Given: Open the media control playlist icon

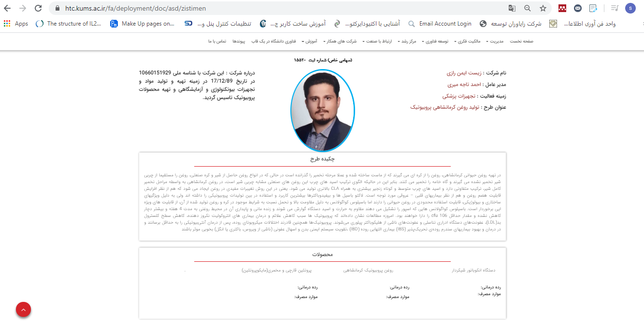Looking at the screenshot, I should pos(615,8).
